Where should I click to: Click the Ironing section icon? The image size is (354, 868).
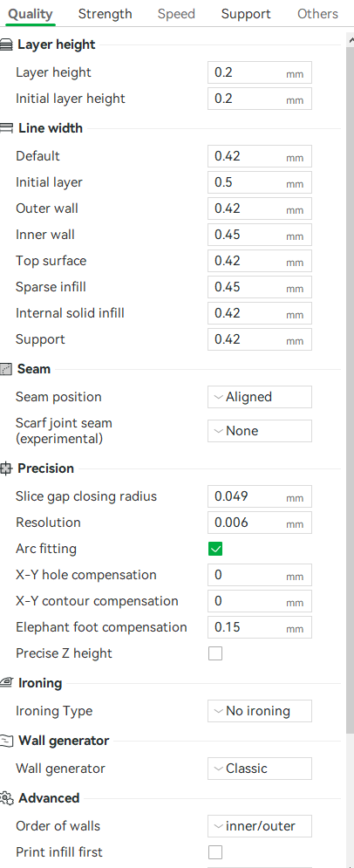[x=6, y=683]
